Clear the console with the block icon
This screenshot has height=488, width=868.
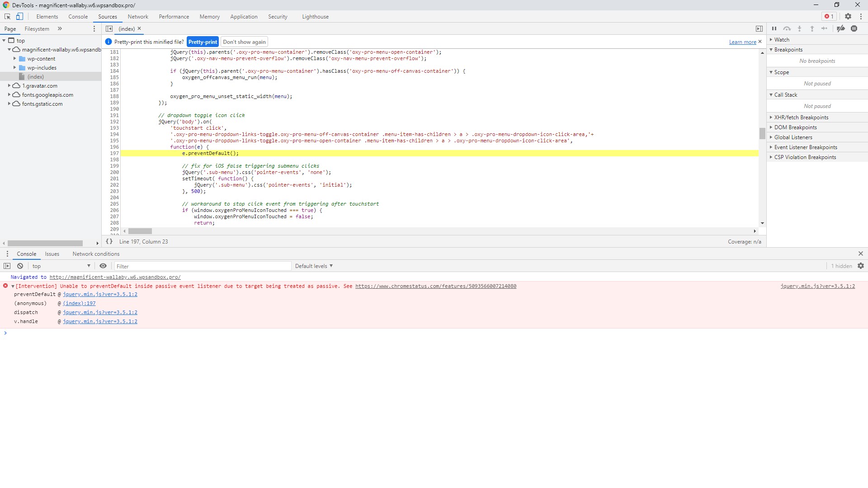point(20,266)
